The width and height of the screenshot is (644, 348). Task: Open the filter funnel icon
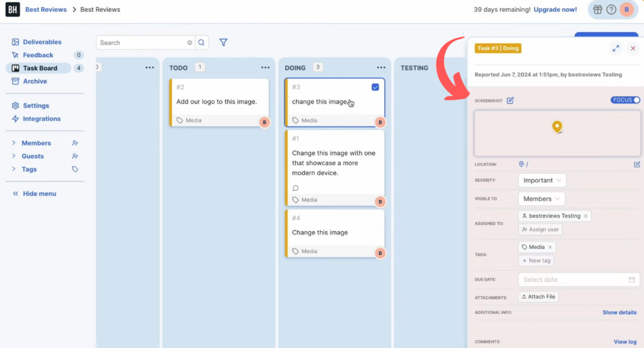pos(223,42)
